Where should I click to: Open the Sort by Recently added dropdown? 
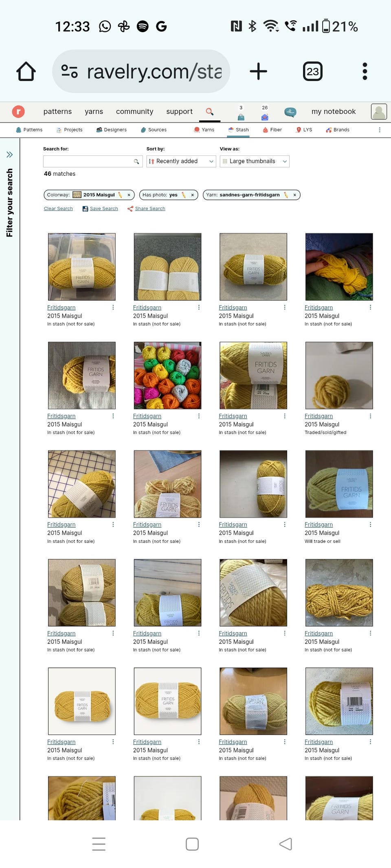click(181, 161)
